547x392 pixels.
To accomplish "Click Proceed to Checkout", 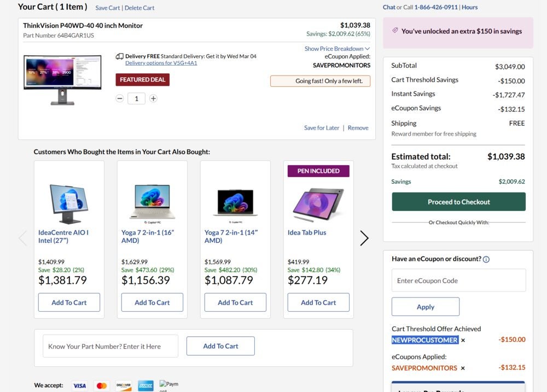I will coord(458,202).
